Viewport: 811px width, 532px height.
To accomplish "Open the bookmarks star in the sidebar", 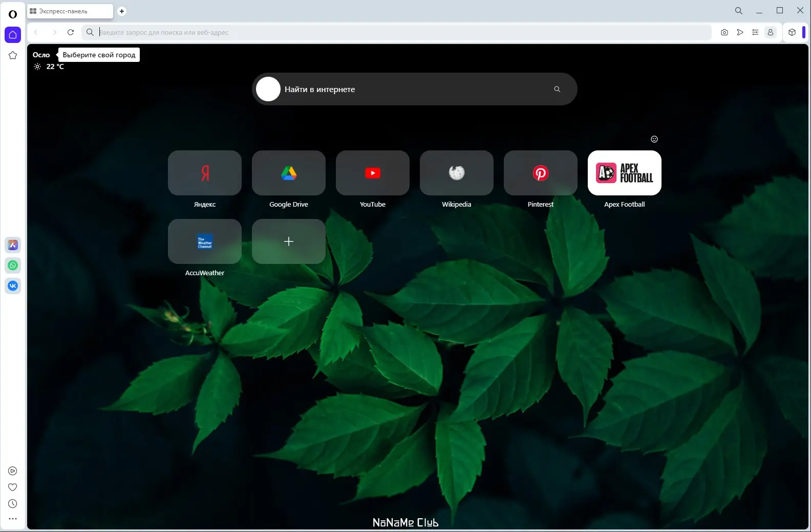I will pos(13,55).
